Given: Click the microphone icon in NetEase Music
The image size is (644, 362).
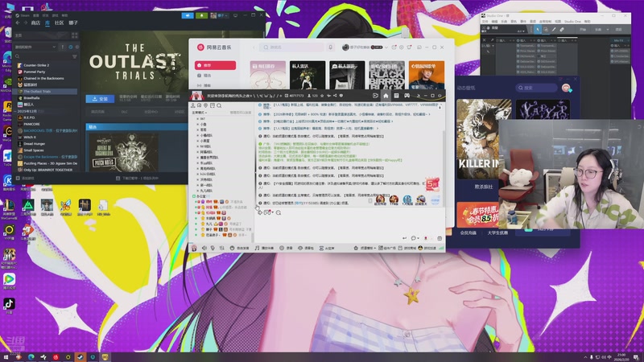Looking at the screenshot, I should (x=330, y=47).
